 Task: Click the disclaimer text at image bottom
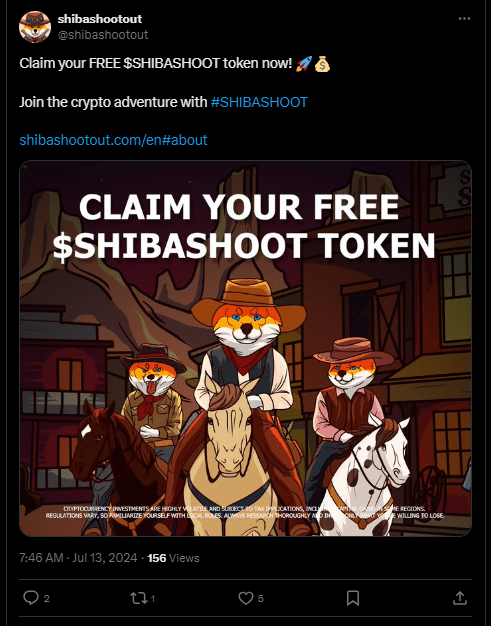(244, 512)
